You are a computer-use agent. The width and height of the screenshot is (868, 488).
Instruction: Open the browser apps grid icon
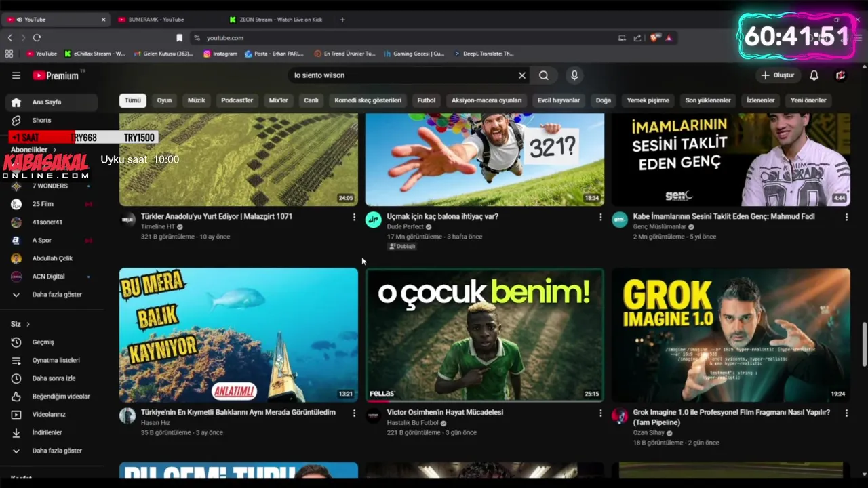(9, 54)
